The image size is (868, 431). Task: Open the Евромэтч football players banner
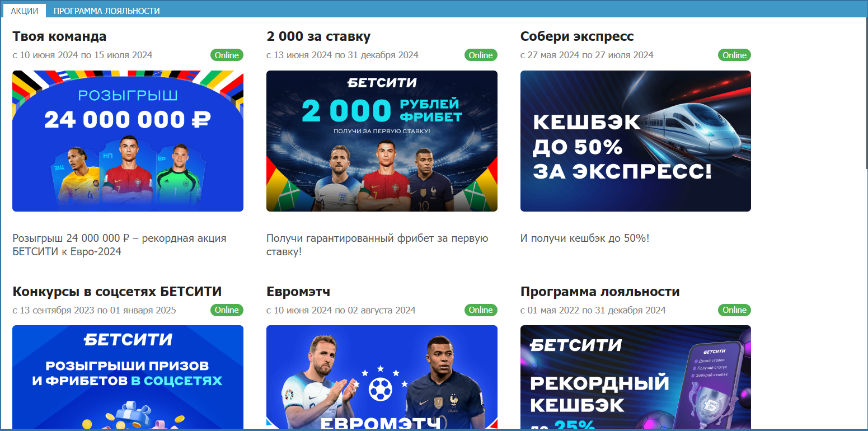coord(382,377)
